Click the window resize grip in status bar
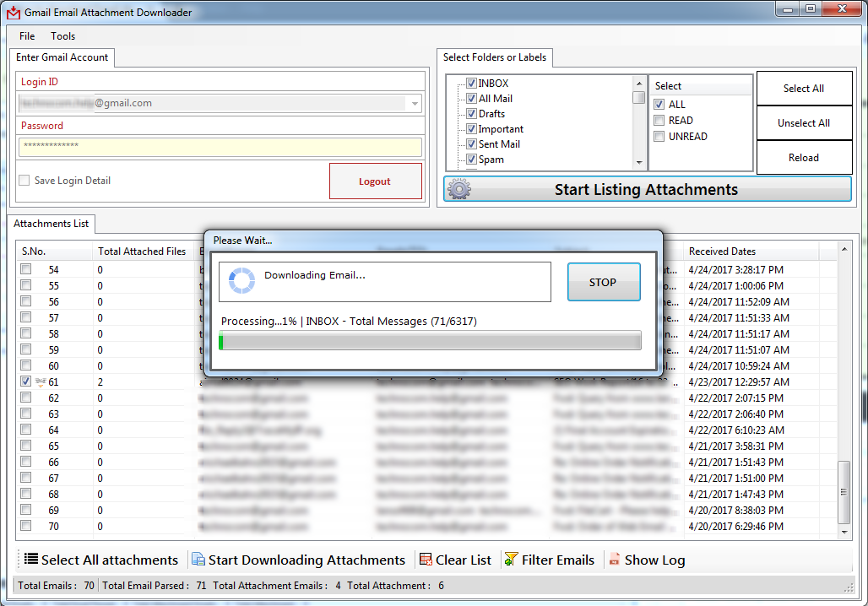 (848, 587)
